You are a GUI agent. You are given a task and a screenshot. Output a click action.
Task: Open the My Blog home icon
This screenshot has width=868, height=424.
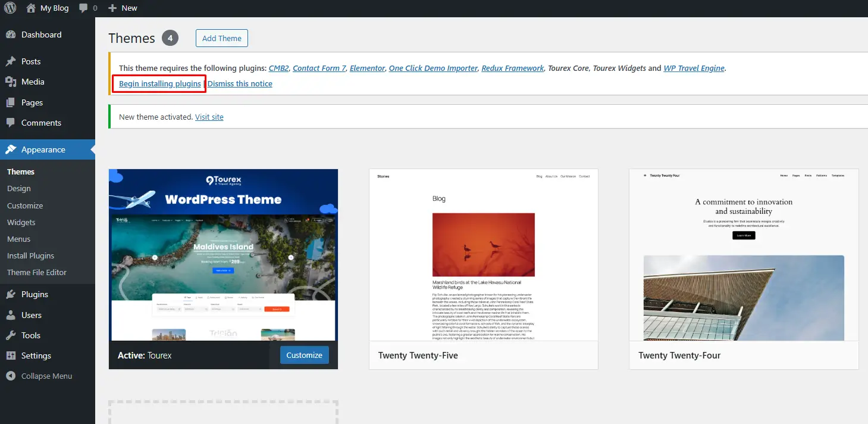point(32,8)
